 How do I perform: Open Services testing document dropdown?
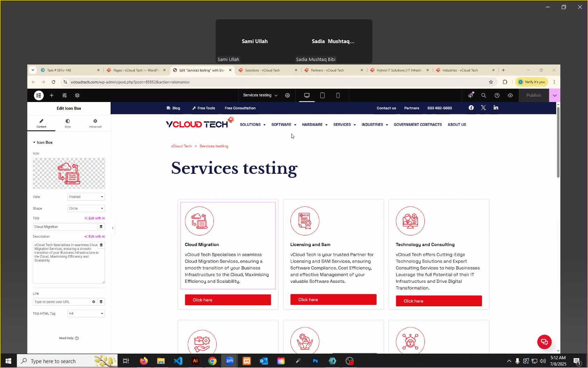[x=260, y=95]
